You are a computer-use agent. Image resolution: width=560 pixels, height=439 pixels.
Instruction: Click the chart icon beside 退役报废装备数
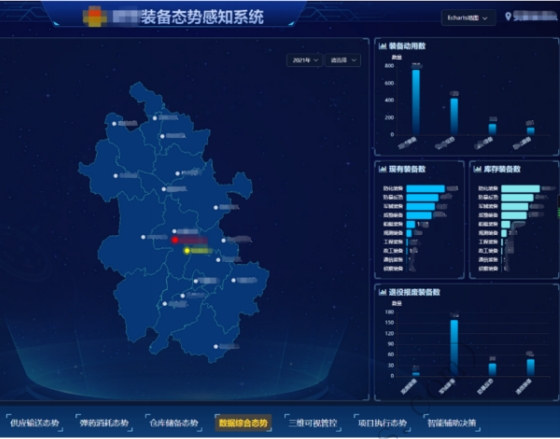382,292
